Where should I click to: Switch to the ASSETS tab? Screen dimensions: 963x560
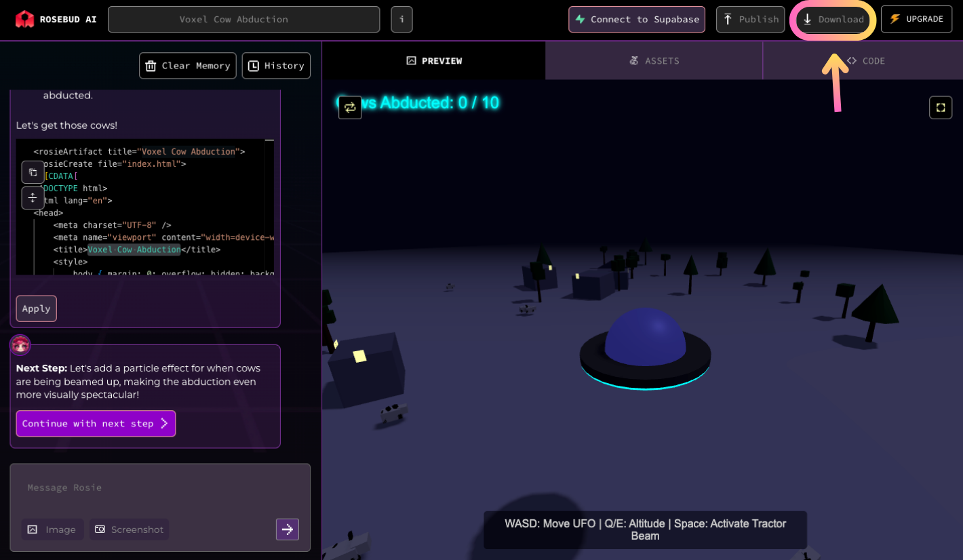click(654, 61)
